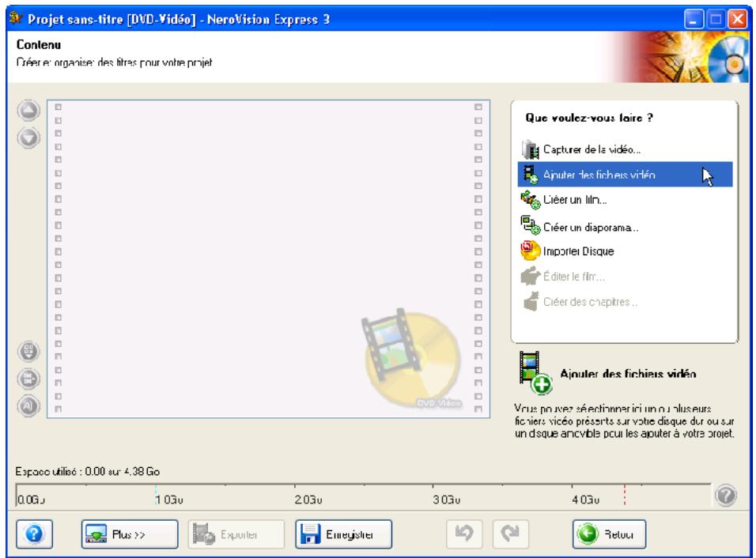Click the disk space capacity bar
Image resolution: width=756 pixels, height=558 pixels.
[363, 495]
